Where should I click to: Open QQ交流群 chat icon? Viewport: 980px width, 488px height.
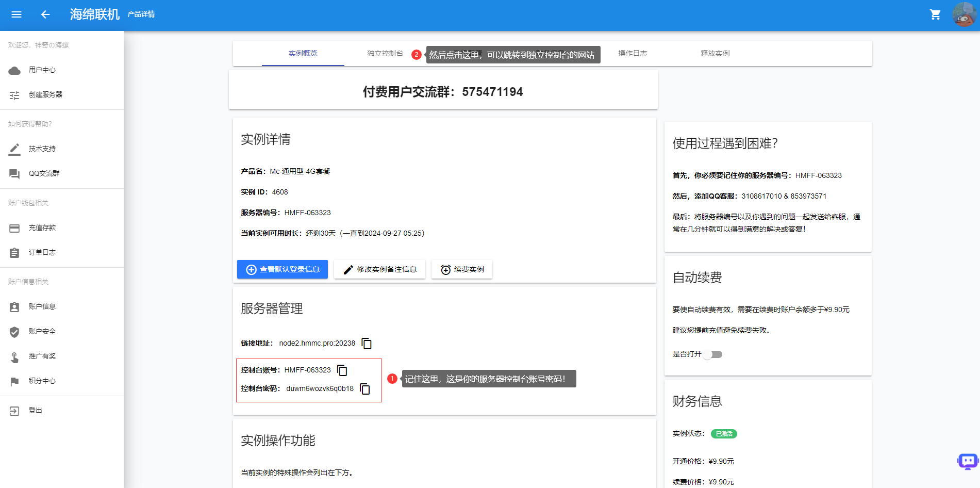(x=14, y=174)
